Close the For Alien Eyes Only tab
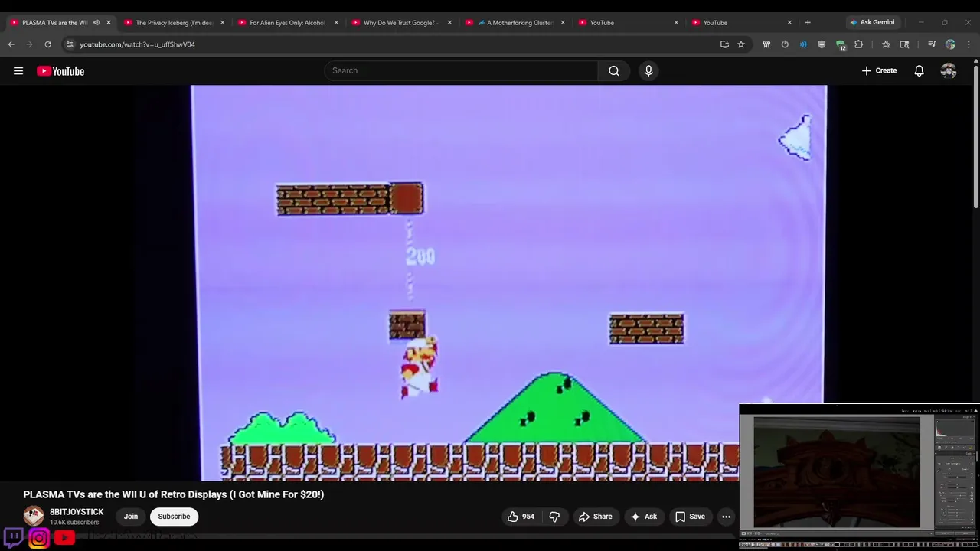Screen dimensions: 980x551 (x=336, y=22)
